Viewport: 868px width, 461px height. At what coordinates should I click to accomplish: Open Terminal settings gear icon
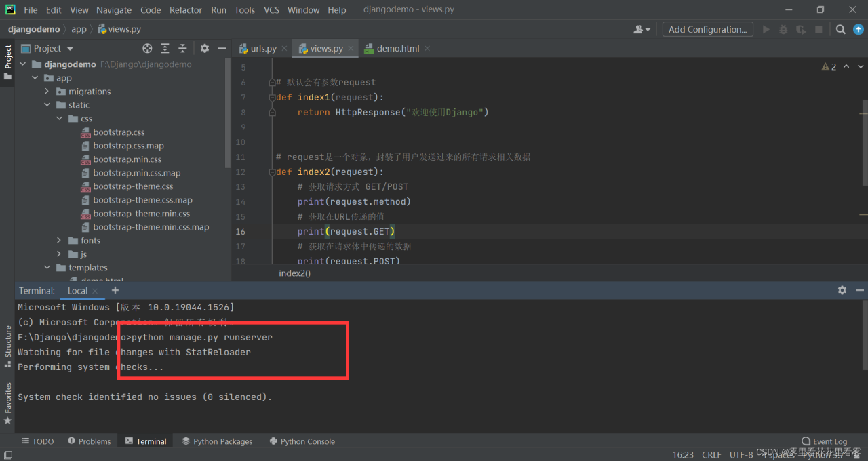coord(842,290)
